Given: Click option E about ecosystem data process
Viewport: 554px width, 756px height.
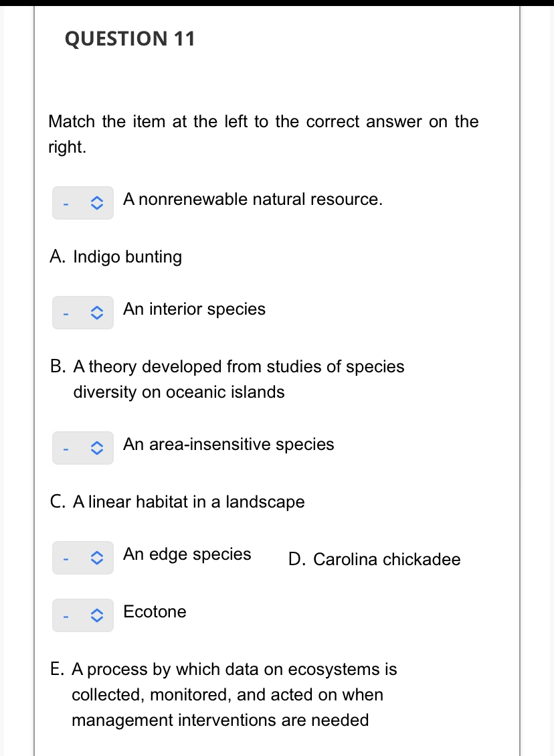Looking at the screenshot, I should [223, 694].
